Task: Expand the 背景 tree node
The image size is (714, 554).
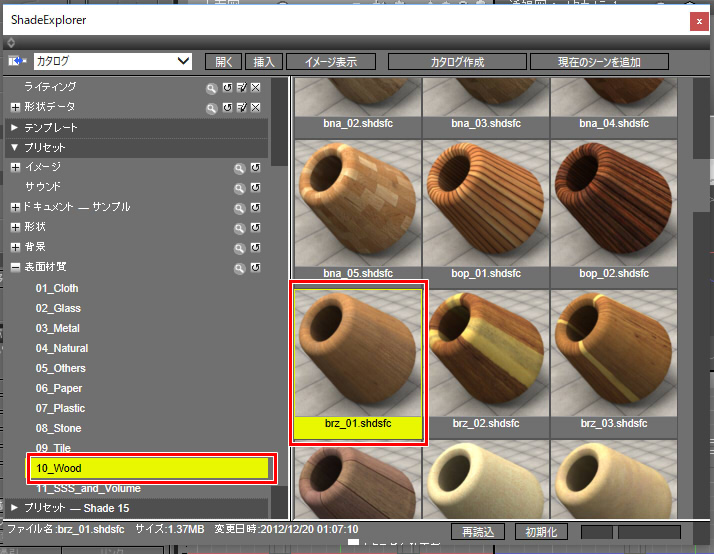Action: coord(15,247)
